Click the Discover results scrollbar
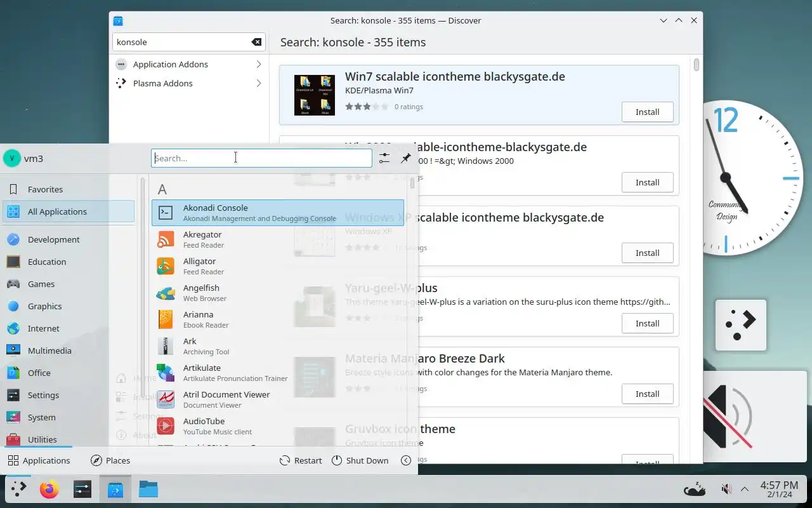 pyautogui.click(x=697, y=64)
